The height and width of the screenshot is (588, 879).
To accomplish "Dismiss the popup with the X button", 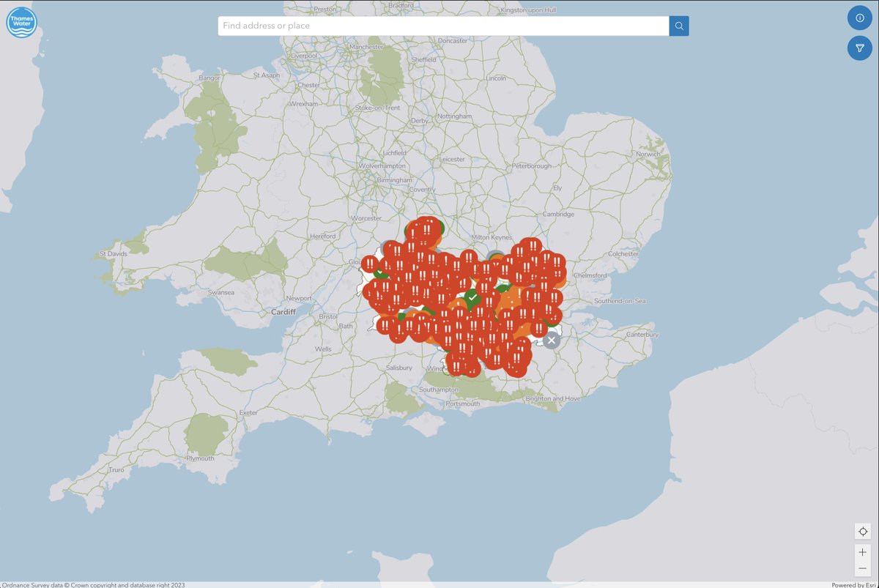I will [x=551, y=339].
